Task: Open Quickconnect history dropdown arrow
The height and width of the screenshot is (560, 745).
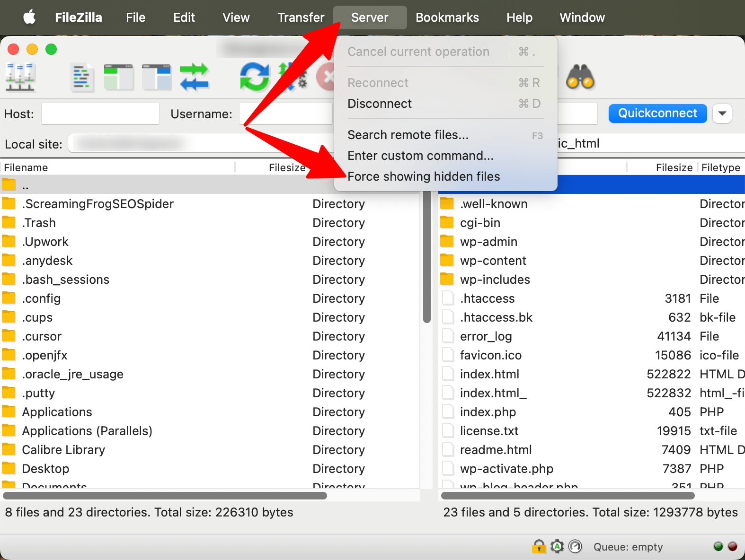Action: 722,114
